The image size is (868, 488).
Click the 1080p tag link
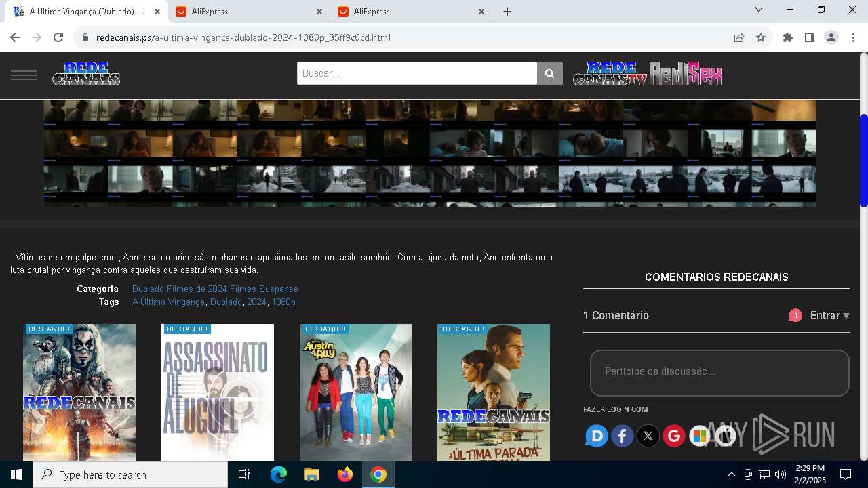283,302
